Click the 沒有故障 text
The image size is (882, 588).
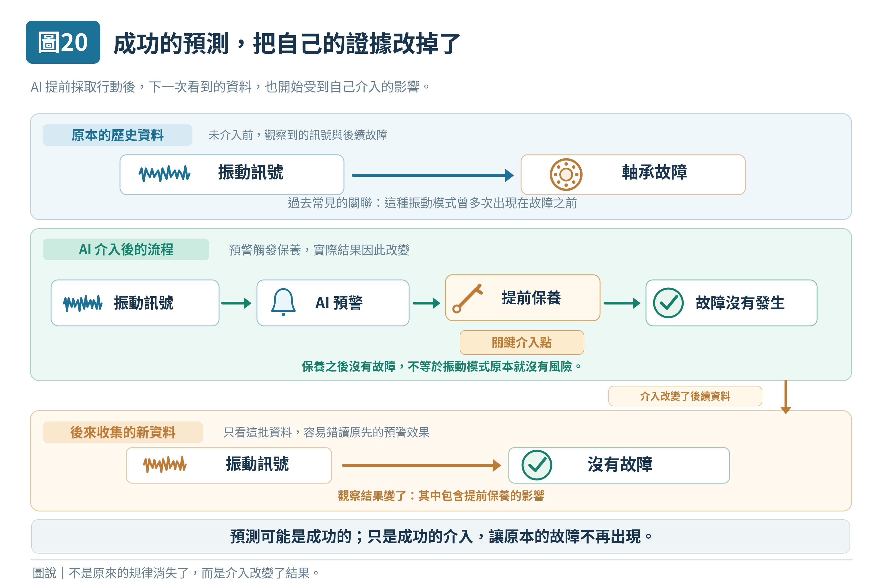(620, 464)
